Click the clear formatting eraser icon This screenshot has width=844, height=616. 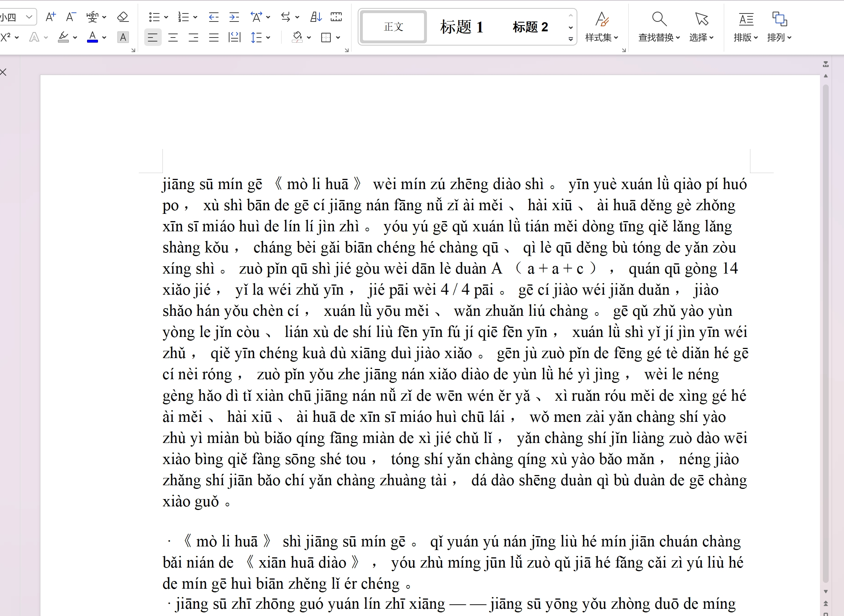click(x=123, y=17)
